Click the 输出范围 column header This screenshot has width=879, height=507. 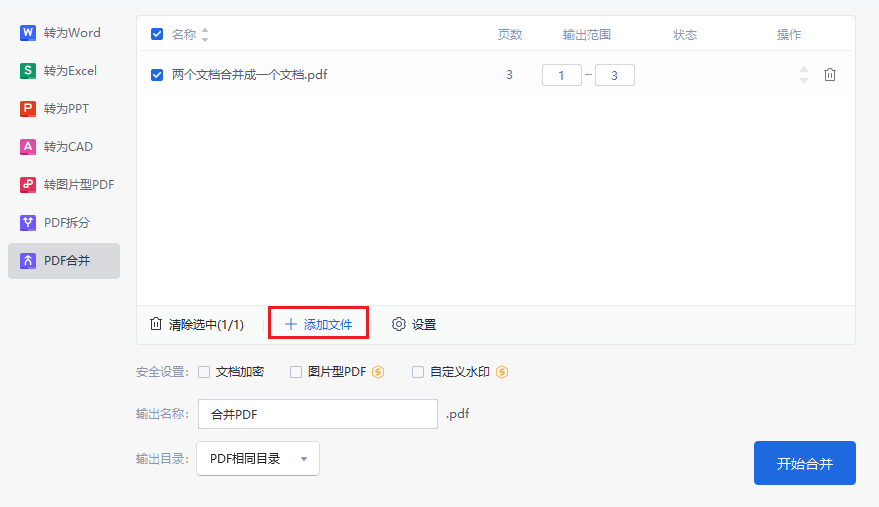coord(586,35)
